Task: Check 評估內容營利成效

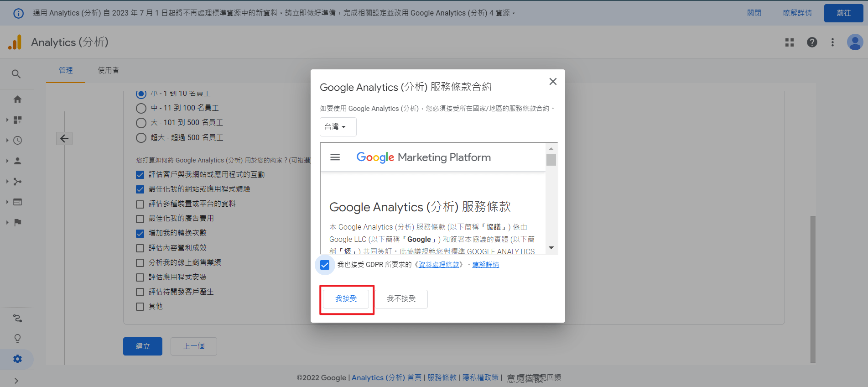Action: pyautogui.click(x=140, y=248)
